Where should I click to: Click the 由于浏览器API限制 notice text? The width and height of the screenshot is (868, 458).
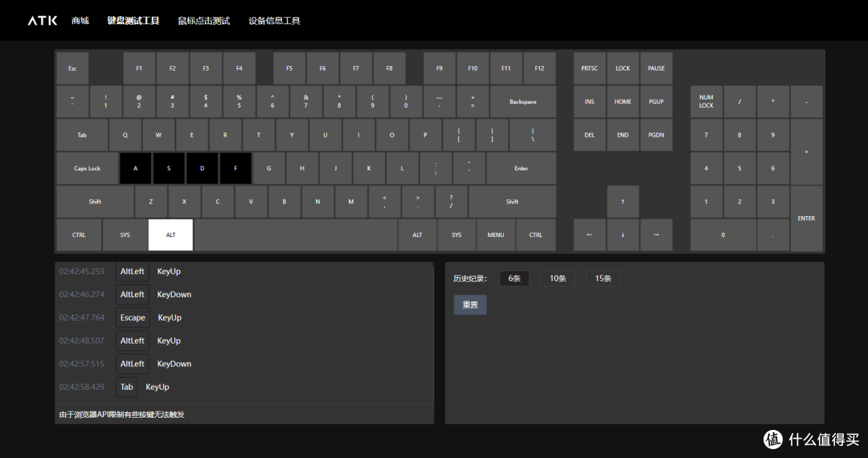(x=122, y=415)
